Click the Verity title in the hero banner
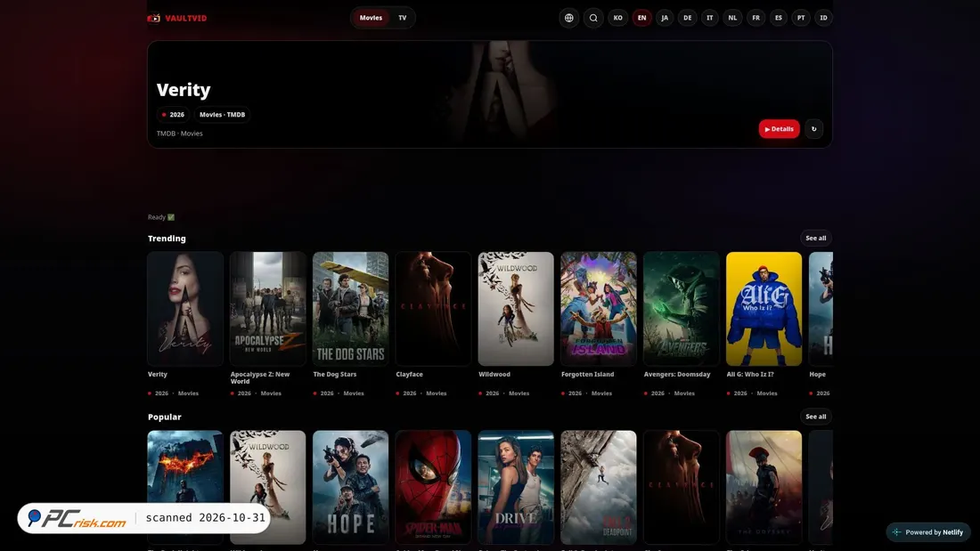 [x=184, y=90]
